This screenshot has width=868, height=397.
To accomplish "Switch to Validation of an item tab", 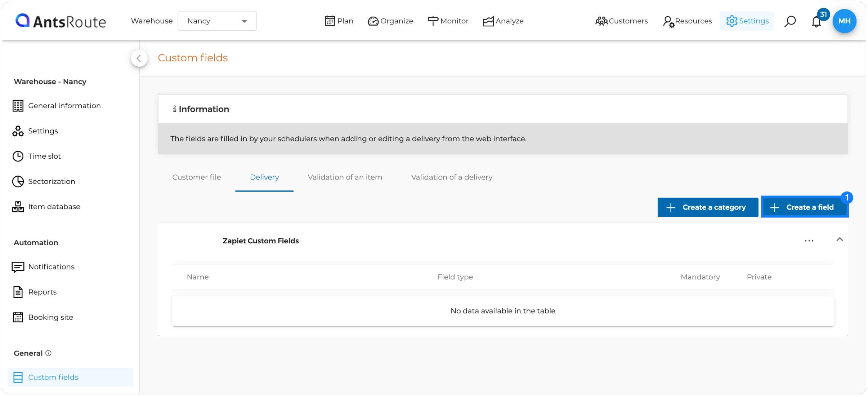I will coord(345,177).
